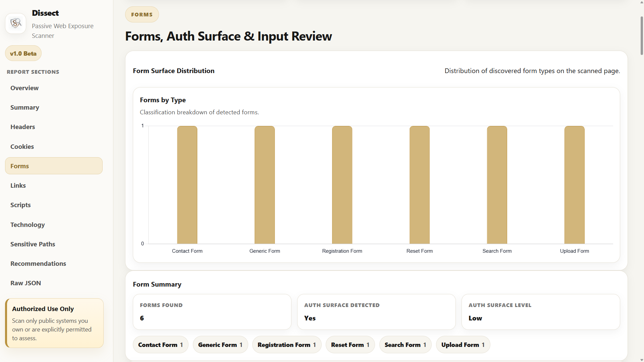Click the Search Form chart bar
The width and height of the screenshot is (644, 362).
tap(497, 185)
